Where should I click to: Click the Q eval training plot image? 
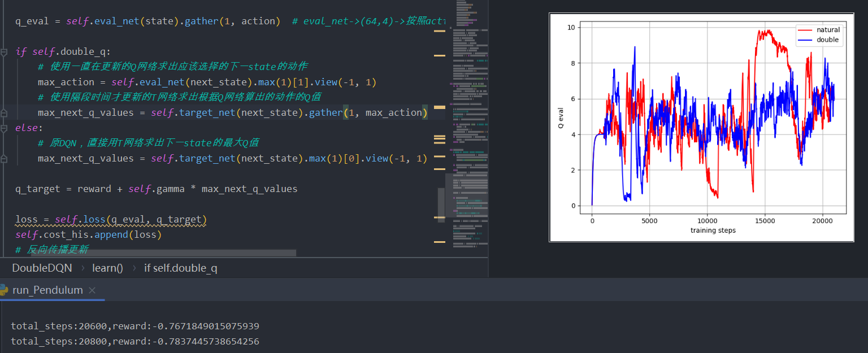701,127
